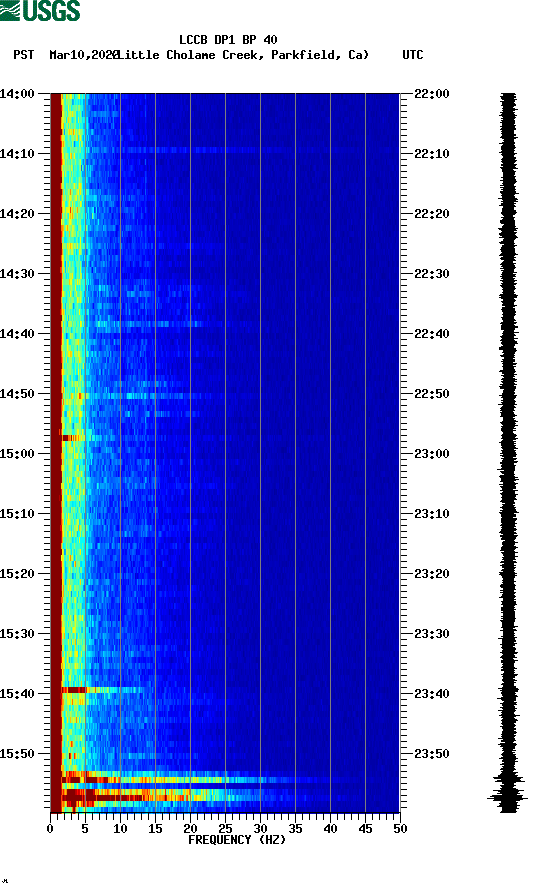The image size is (552, 892).
Task: Click the 22:40 UTC time label
Action: (x=432, y=334)
